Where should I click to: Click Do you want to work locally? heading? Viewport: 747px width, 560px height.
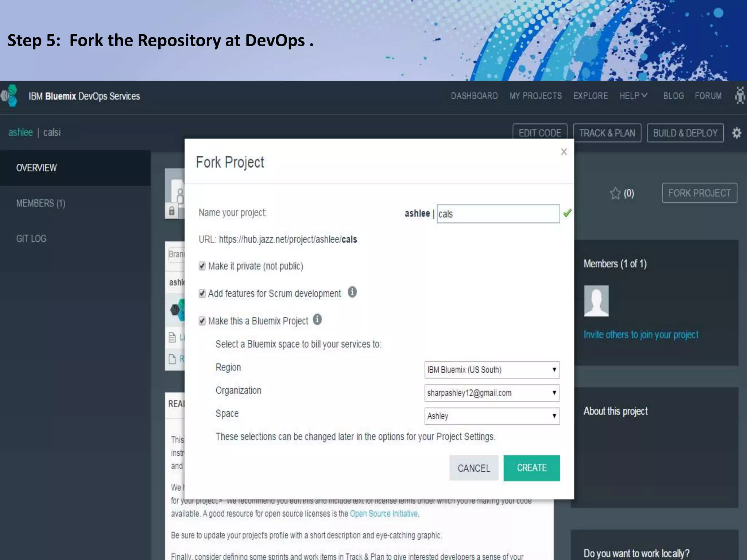pos(636,553)
